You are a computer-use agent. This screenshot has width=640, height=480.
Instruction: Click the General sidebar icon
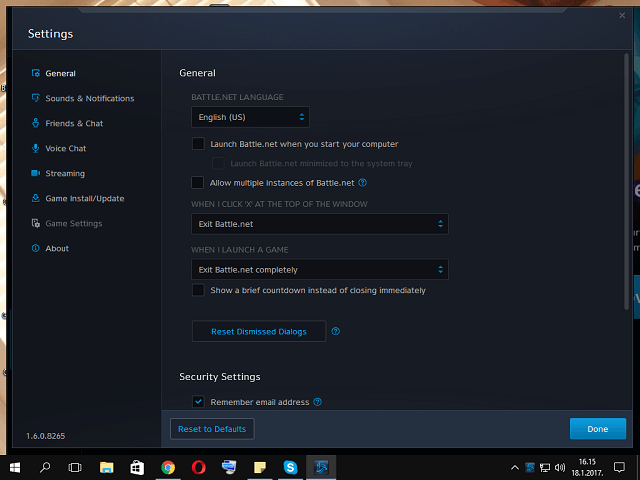point(36,73)
